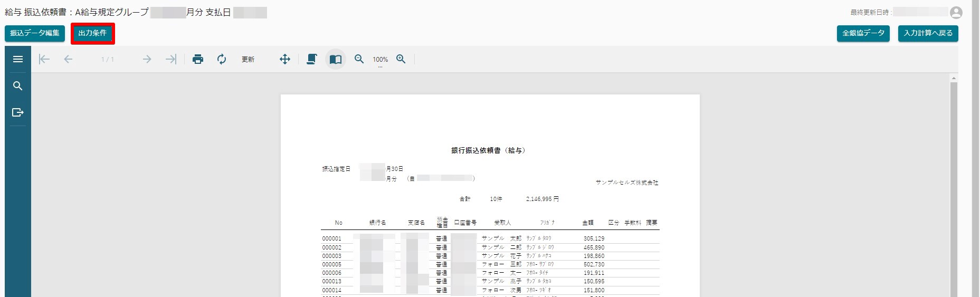This screenshot has height=297, width=980.
Task: Click the amount 502,730
Action: pos(594,264)
